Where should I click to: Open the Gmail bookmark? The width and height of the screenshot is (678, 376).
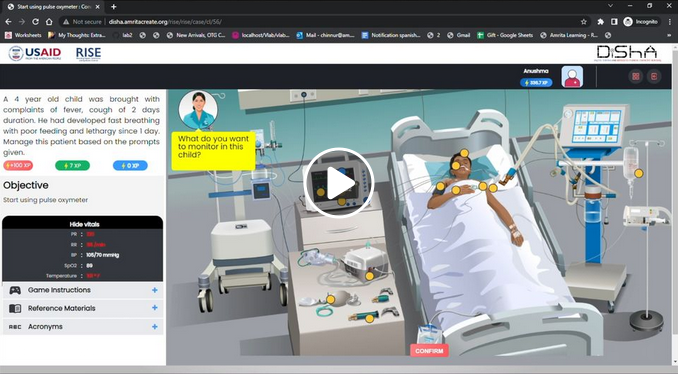click(458, 35)
